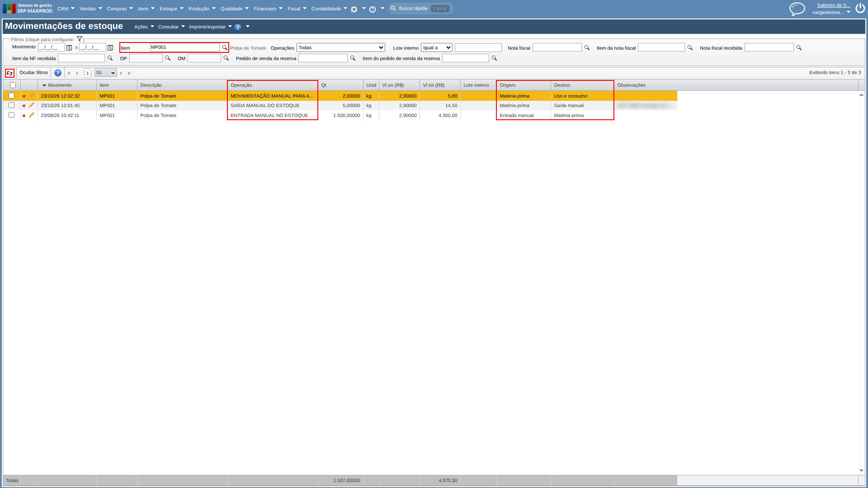Open the end date calendar picker

[x=110, y=47]
